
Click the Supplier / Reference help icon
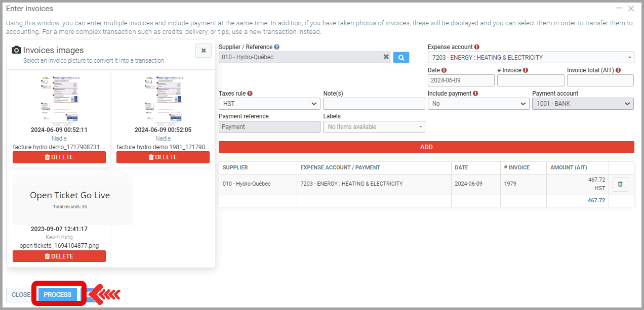(x=276, y=47)
